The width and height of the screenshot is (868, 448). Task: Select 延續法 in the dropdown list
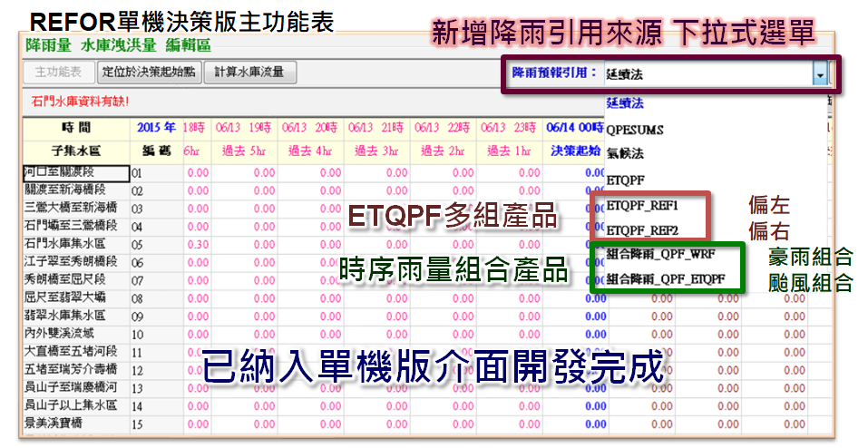click(x=625, y=103)
